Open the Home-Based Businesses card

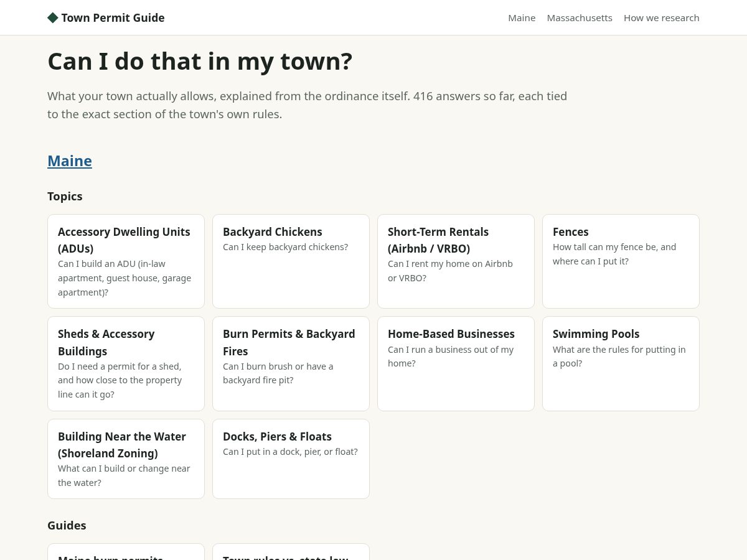tap(456, 363)
